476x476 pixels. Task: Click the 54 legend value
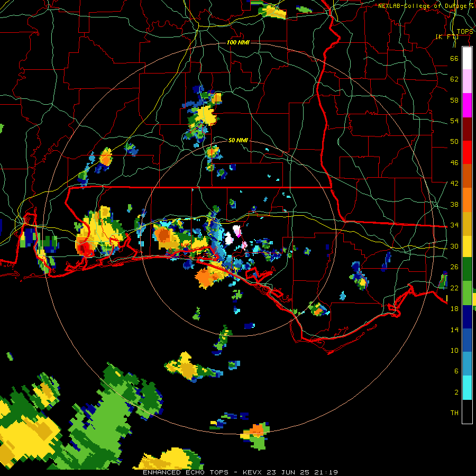[x=454, y=121]
